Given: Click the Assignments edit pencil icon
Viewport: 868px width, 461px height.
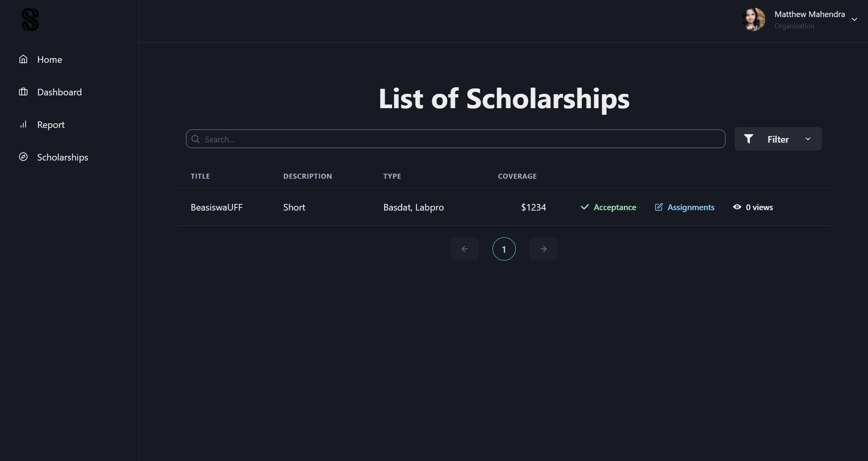Looking at the screenshot, I should click(x=659, y=207).
